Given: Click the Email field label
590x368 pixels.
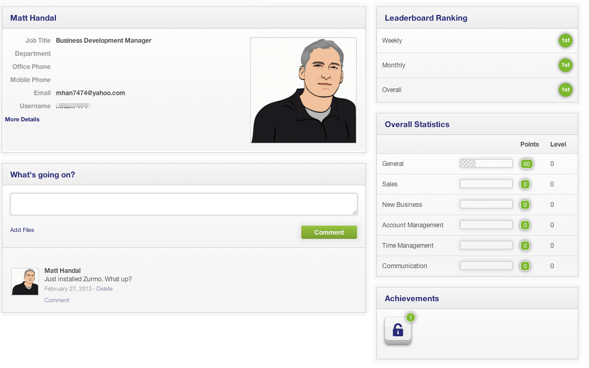Looking at the screenshot, I should (x=42, y=93).
